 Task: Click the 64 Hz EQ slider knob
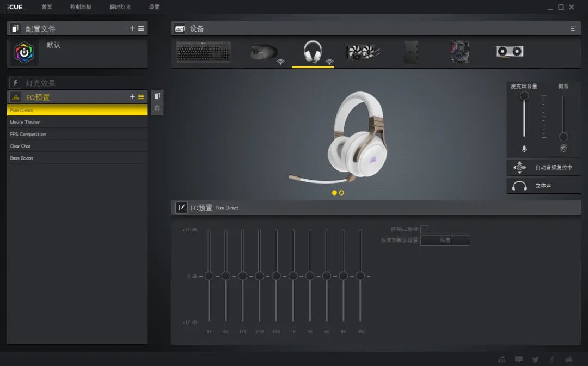(x=226, y=276)
